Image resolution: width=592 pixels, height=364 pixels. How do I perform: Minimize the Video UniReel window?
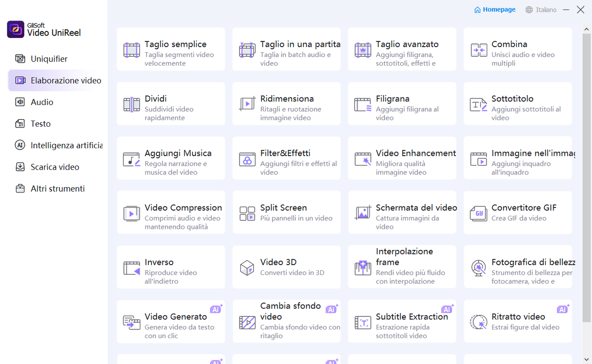click(x=566, y=10)
